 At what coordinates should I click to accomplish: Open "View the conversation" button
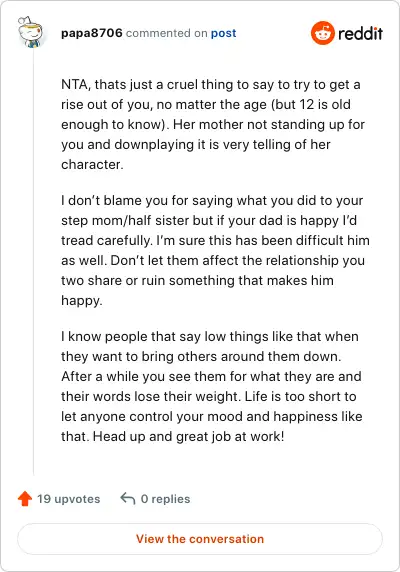click(x=200, y=539)
